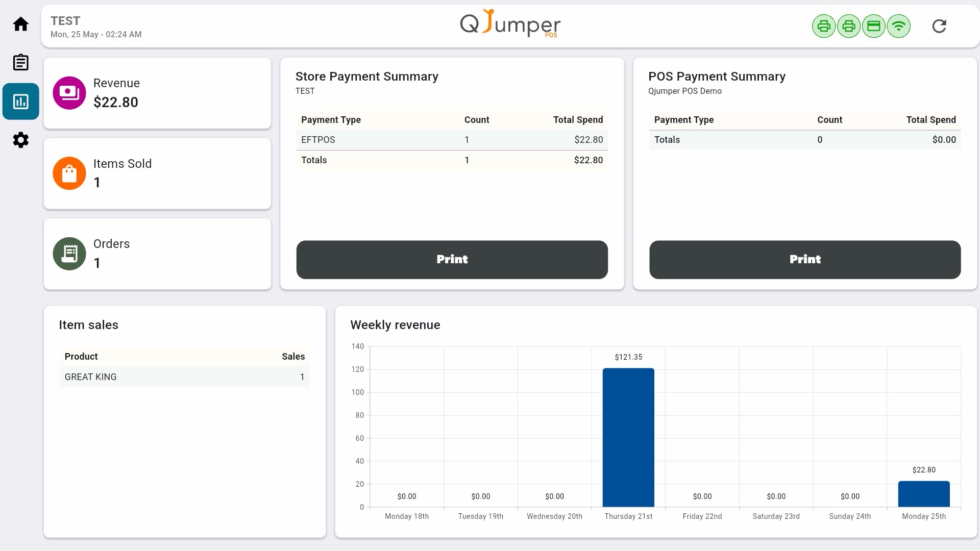This screenshot has width=980, height=551.
Task: Click the Item sales heading
Action: pos(88,325)
